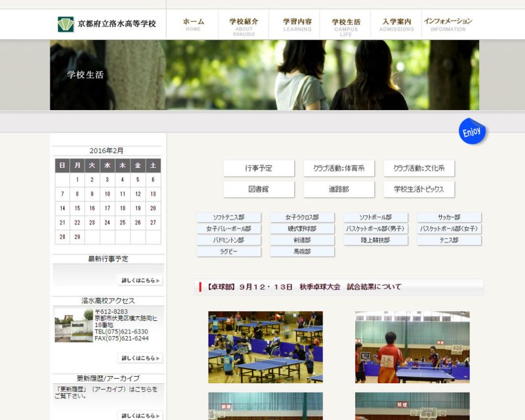Click 詳しくはこちら under 洛水高校アクセス

coord(140,358)
